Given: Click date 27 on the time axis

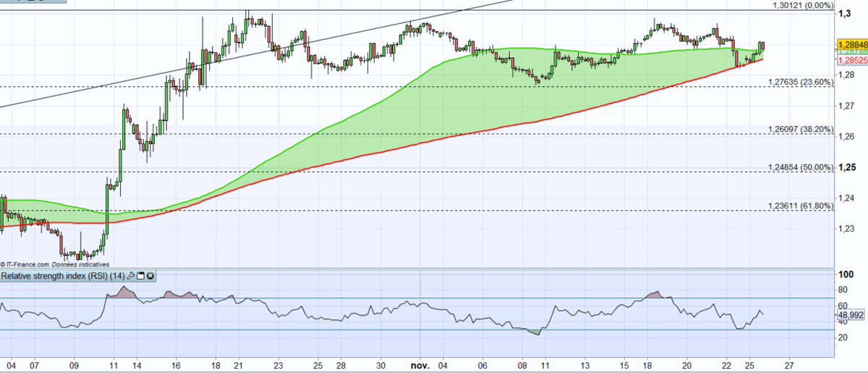Looking at the screenshot, I should [x=788, y=366].
